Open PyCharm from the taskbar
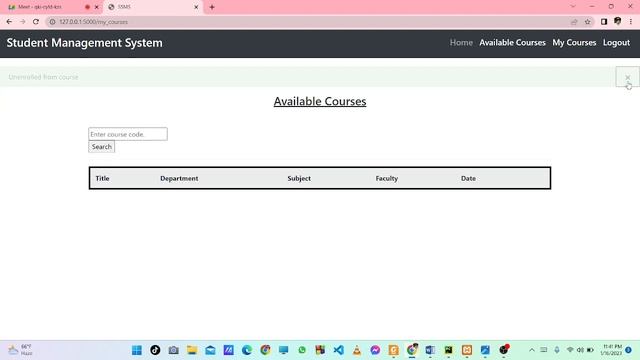This screenshot has height=360, width=640. (448, 350)
